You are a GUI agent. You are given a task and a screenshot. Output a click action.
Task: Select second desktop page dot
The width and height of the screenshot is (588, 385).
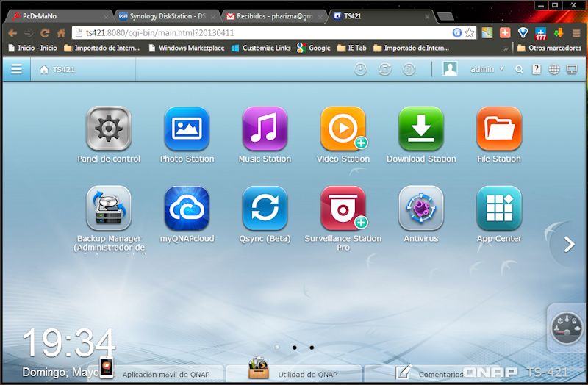[x=295, y=348]
